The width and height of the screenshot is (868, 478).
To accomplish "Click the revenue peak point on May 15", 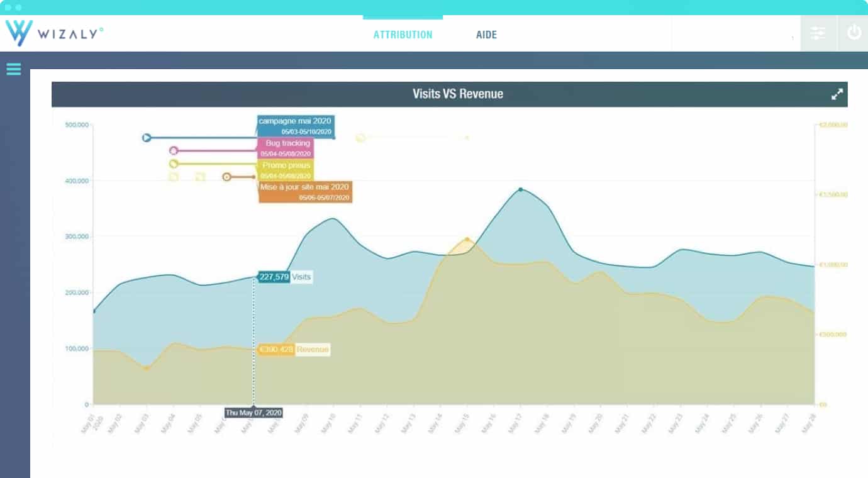I will click(467, 239).
